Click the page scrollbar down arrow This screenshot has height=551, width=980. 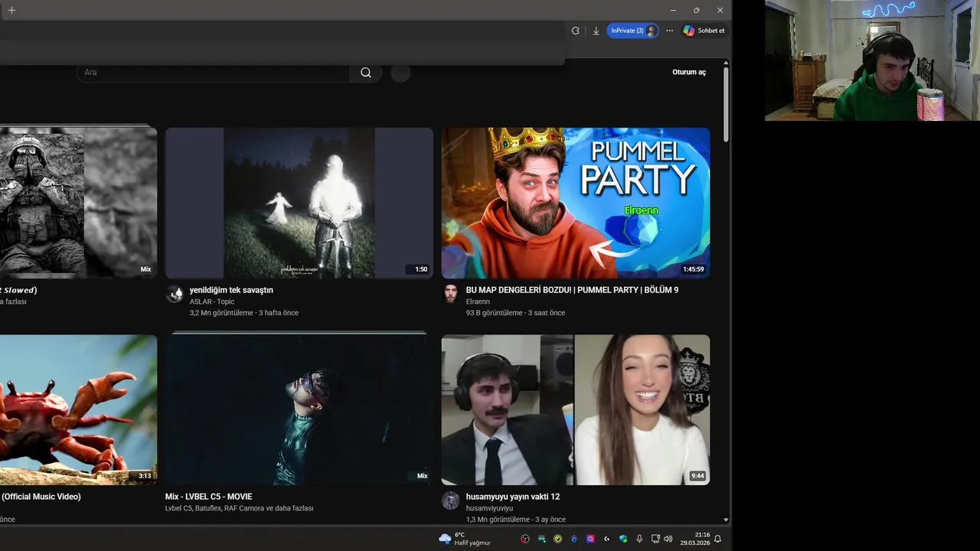click(726, 520)
